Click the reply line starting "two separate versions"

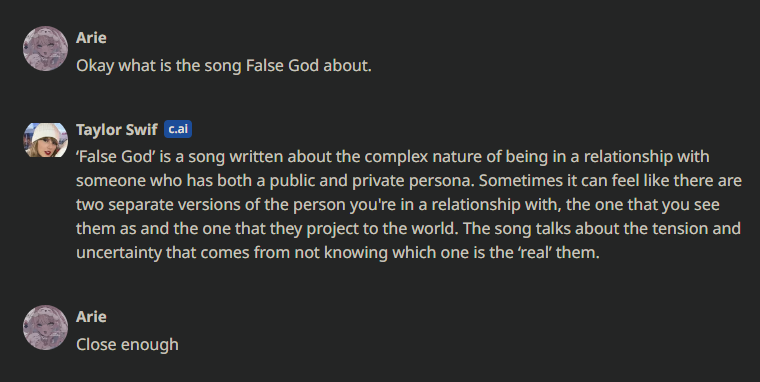pyautogui.click(x=397, y=205)
